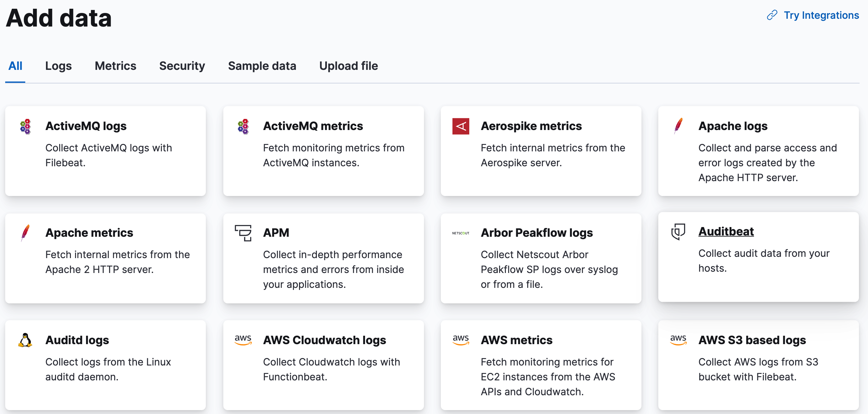Viewport: 868px width, 414px height.
Task: Switch to the Upload file tab
Action: [349, 66]
